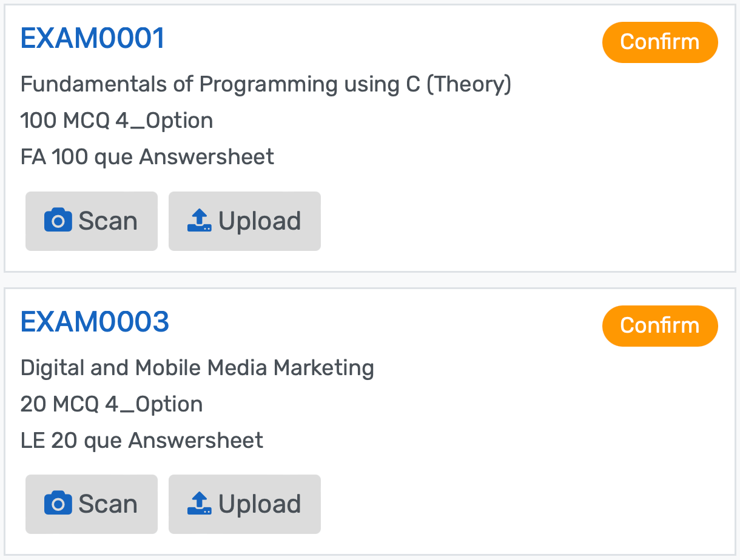Image resolution: width=740 pixels, height=560 pixels.
Task: Open the EXAM0003 exam link
Action: [95, 321]
